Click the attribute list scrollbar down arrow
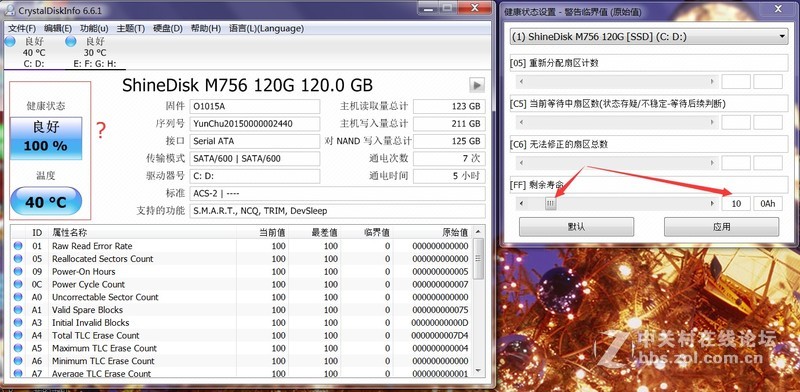 [x=479, y=371]
